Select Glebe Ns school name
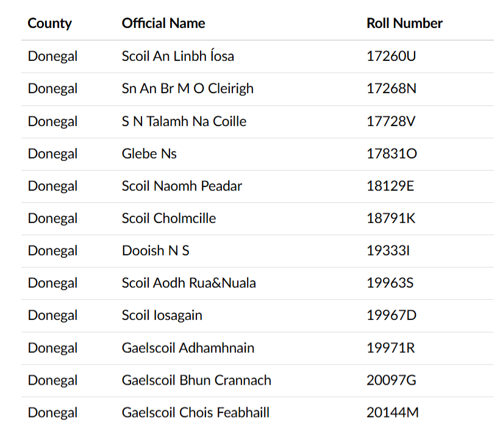 [x=149, y=154]
